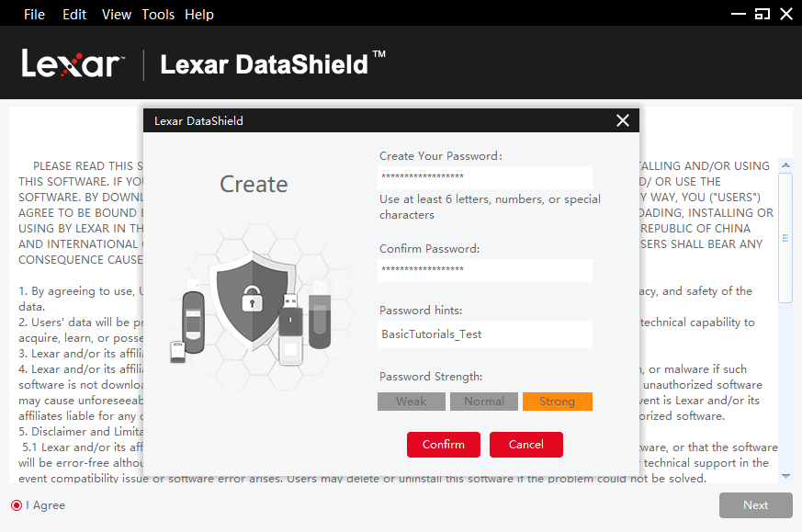Restore down the main window
This screenshot has height=532, width=802.
pos(762,14)
